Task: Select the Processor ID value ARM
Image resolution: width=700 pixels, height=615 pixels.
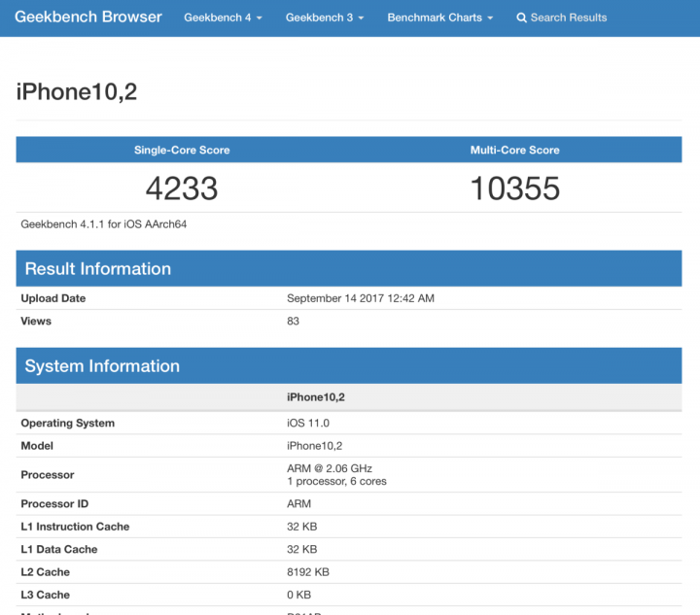Action: click(298, 503)
